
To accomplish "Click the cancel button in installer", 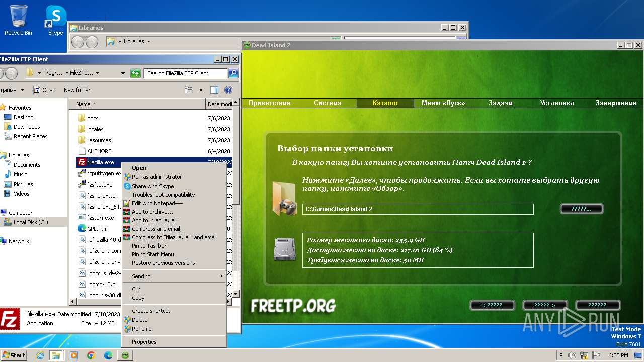I will (x=598, y=305).
